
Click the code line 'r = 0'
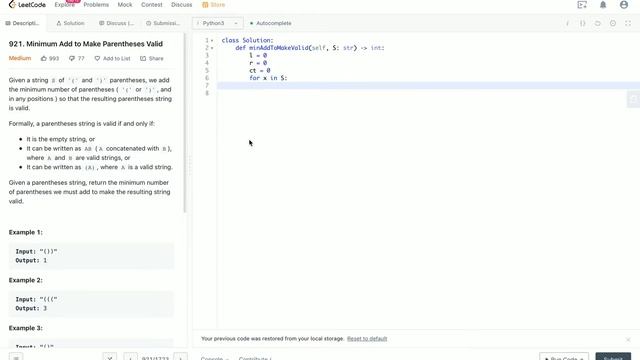pos(258,63)
